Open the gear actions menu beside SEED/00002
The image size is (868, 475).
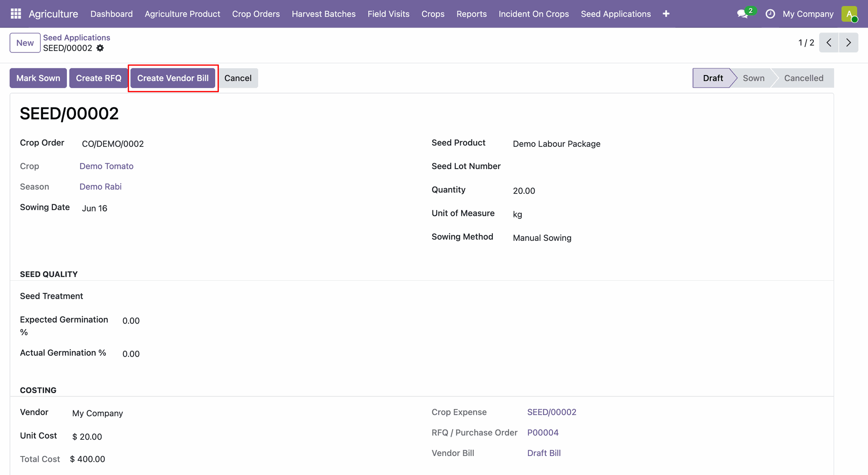(100, 48)
